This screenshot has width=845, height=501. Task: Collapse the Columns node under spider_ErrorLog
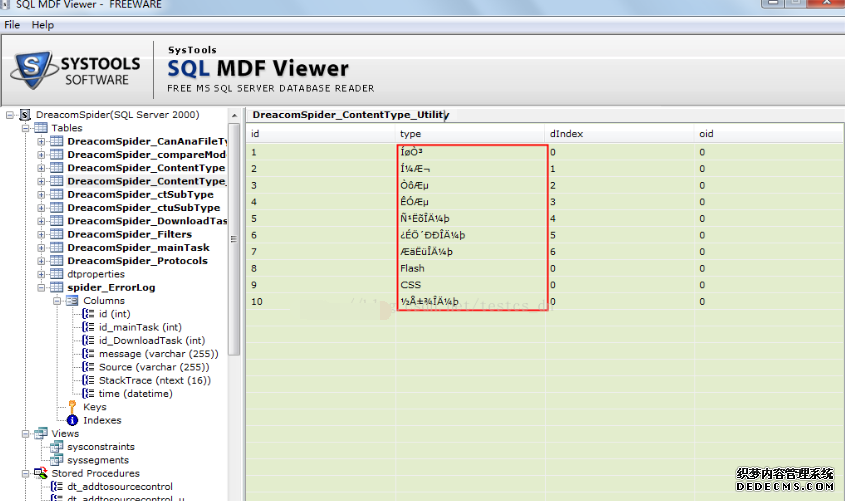point(57,301)
